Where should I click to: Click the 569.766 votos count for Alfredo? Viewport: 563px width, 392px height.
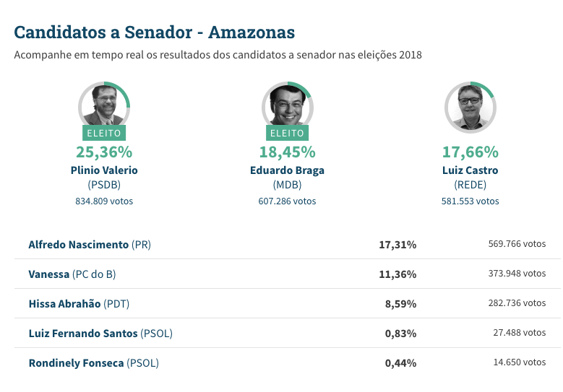point(517,244)
